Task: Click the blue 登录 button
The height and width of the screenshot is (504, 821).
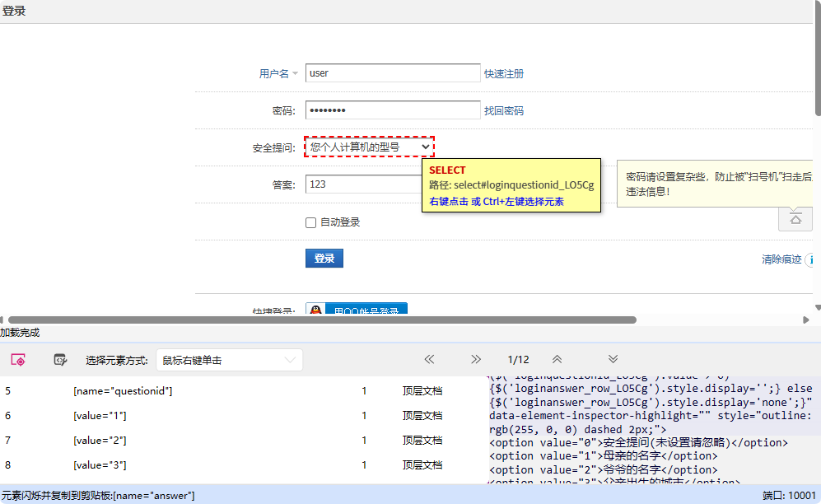Action: coord(324,257)
